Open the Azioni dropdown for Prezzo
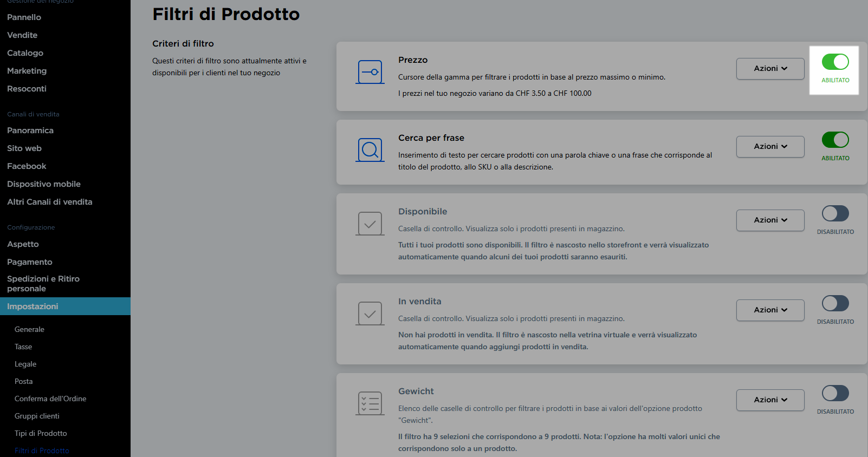 point(770,69)
